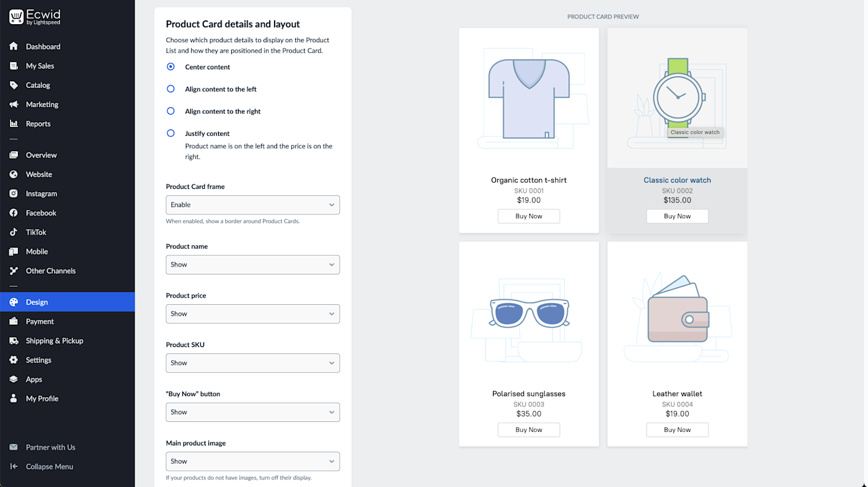Open My Profile from the sidebar
This screenshot has width=868, height=487.
point(41,398)
